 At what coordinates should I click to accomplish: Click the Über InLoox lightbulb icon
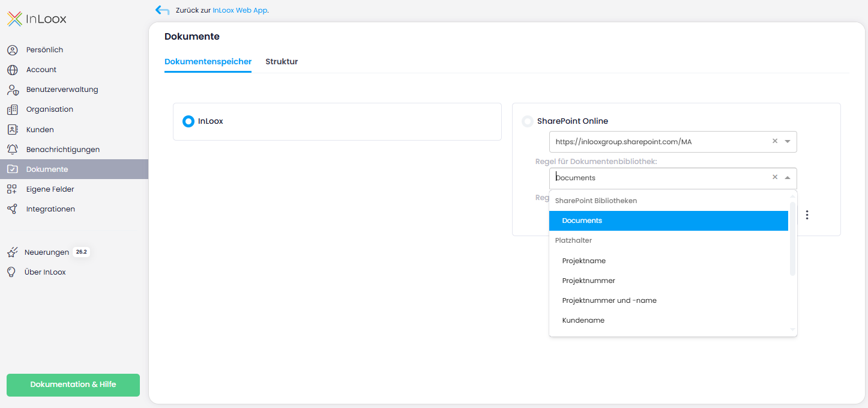tap(11, 272)
